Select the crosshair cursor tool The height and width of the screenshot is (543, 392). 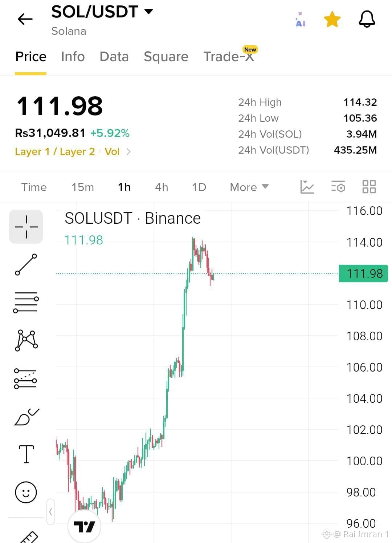(x=26, y=227)
